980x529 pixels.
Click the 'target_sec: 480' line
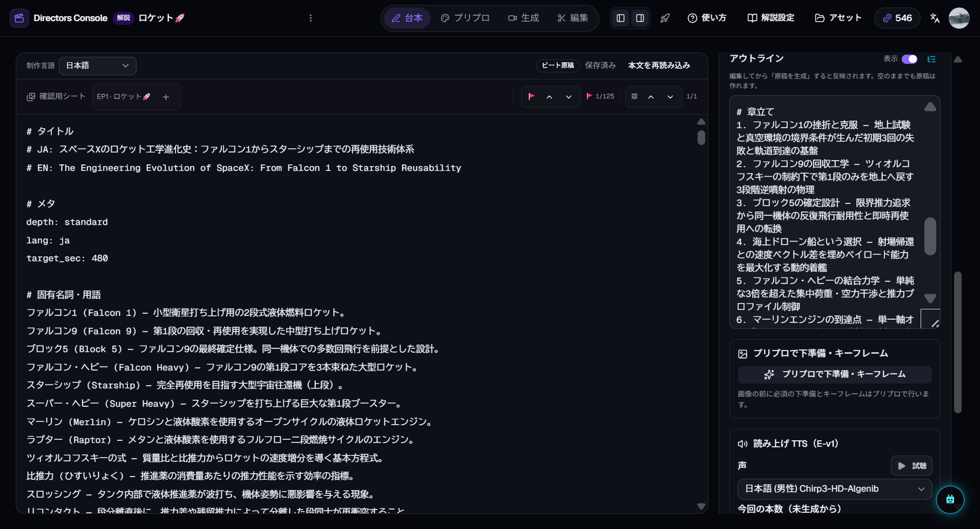[67, 259]
